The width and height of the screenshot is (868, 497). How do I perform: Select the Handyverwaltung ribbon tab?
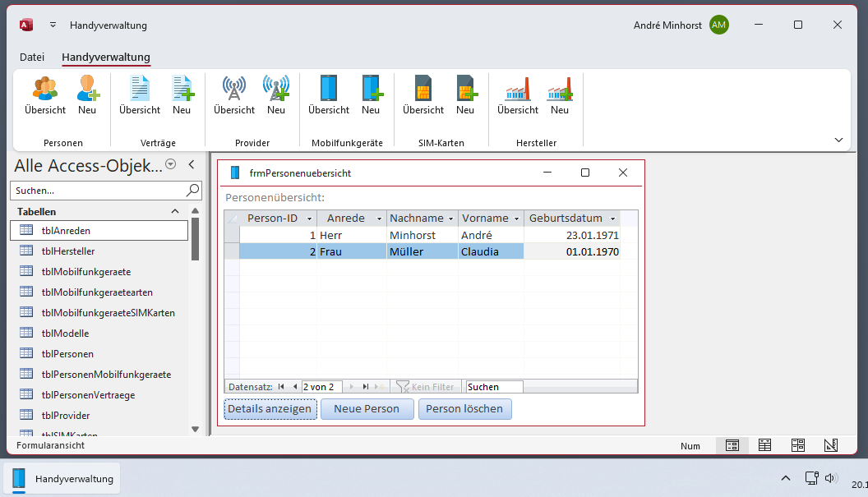coord(106,58)
